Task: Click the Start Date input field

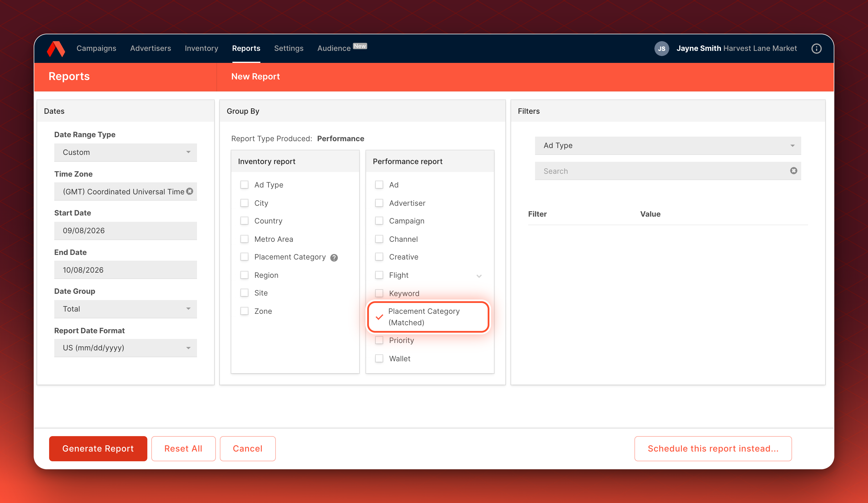Action: pos(125,231)
